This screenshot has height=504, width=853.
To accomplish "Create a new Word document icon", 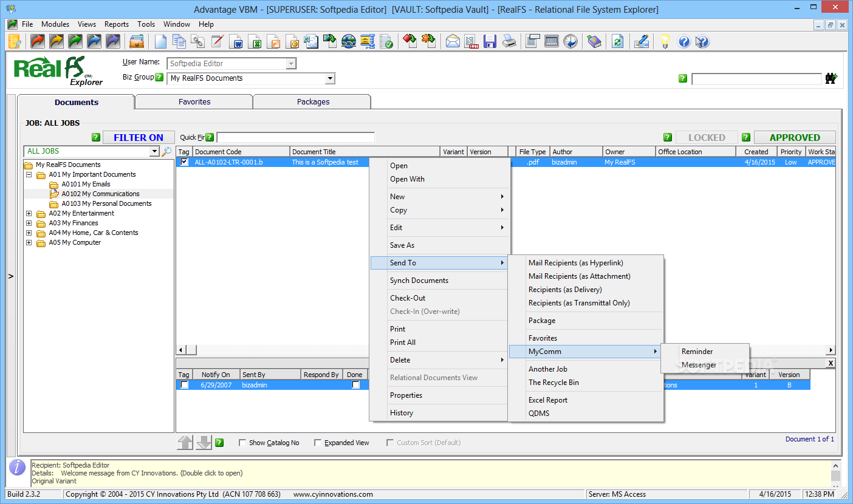I will click(x=236, y=41).
